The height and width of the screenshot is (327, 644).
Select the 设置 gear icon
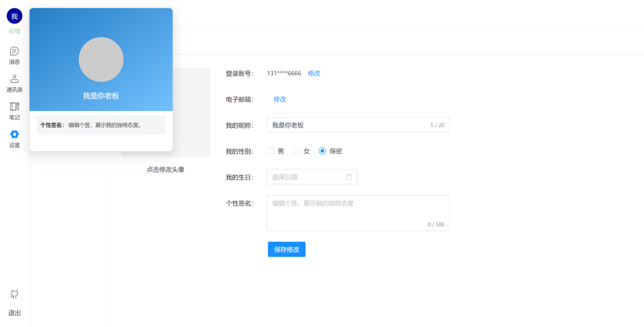(x=14, y=134)
